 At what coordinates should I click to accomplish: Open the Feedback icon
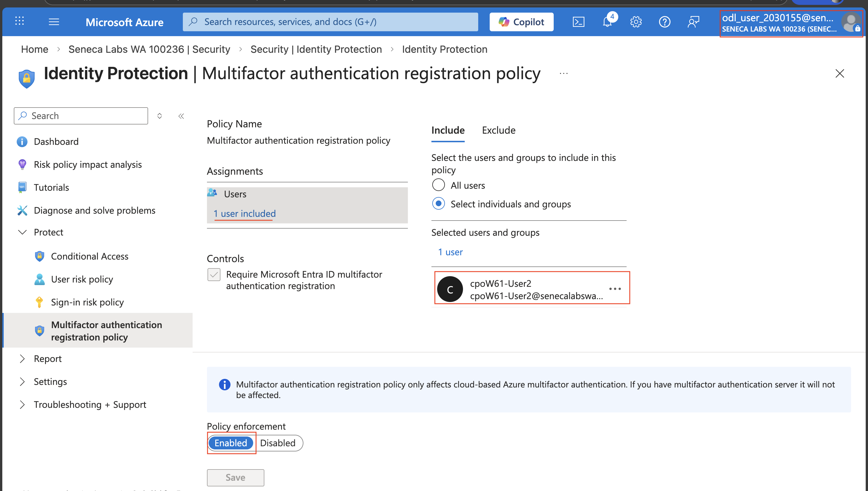pyautogui.click(x=693, y=22)
